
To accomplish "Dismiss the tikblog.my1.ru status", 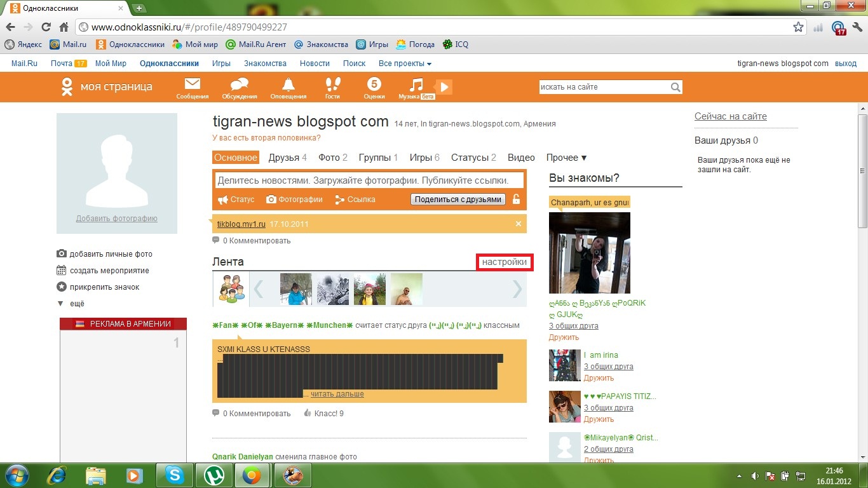I will (x=519, y=224).
